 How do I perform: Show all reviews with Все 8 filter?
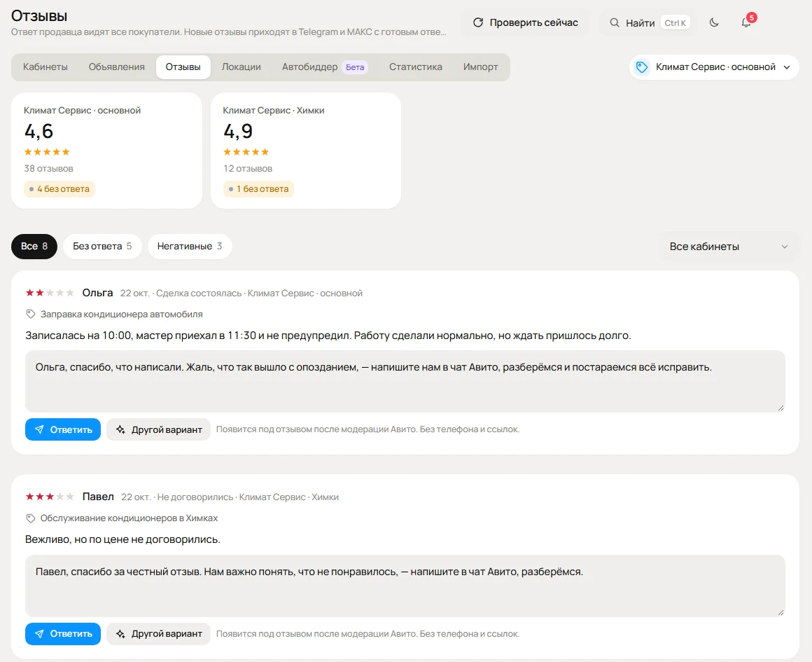pyautogui.click(x=34, y=247)
